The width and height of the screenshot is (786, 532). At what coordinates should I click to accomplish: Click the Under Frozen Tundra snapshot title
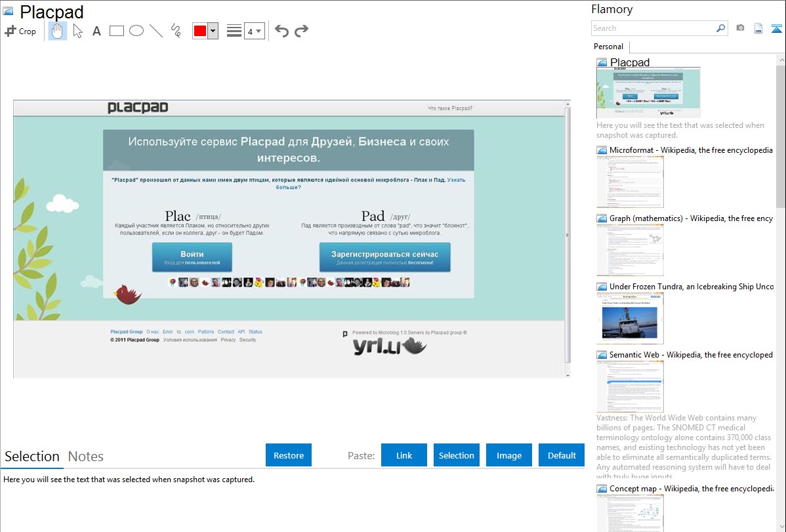(x=692, y=286)
